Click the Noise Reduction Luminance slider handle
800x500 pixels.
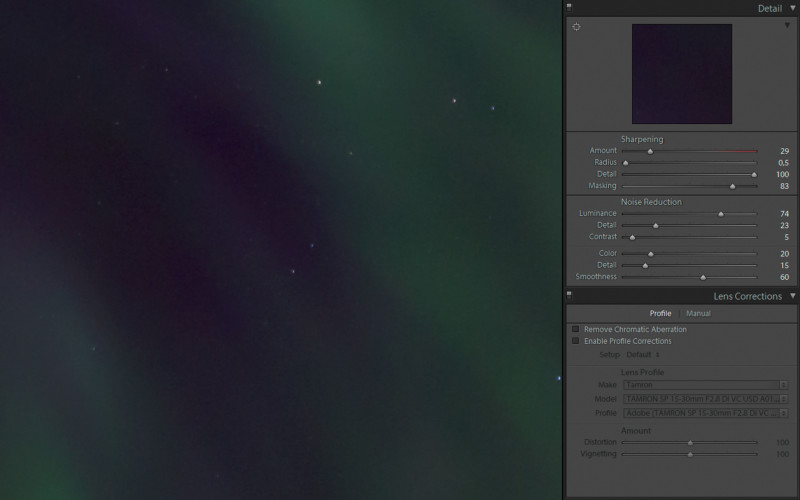coord(721,214)
